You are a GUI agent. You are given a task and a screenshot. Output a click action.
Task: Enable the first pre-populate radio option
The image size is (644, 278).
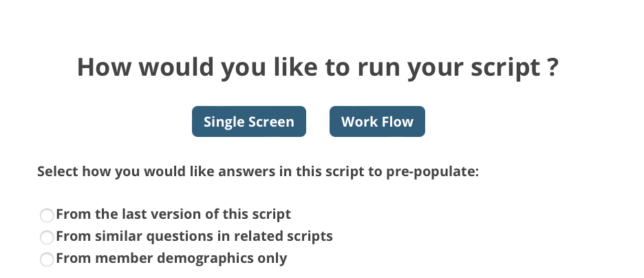pyautogui.click(x=47, y=215)
